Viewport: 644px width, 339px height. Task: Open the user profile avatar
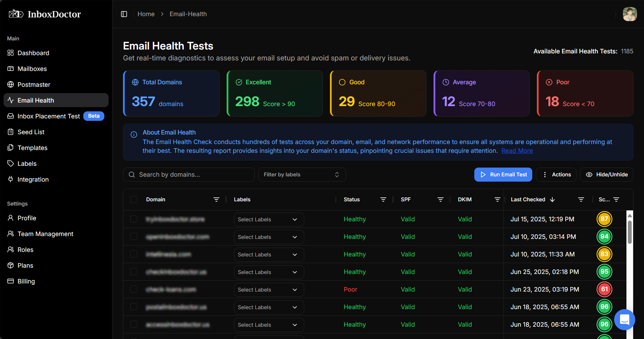tap(630, 14)
